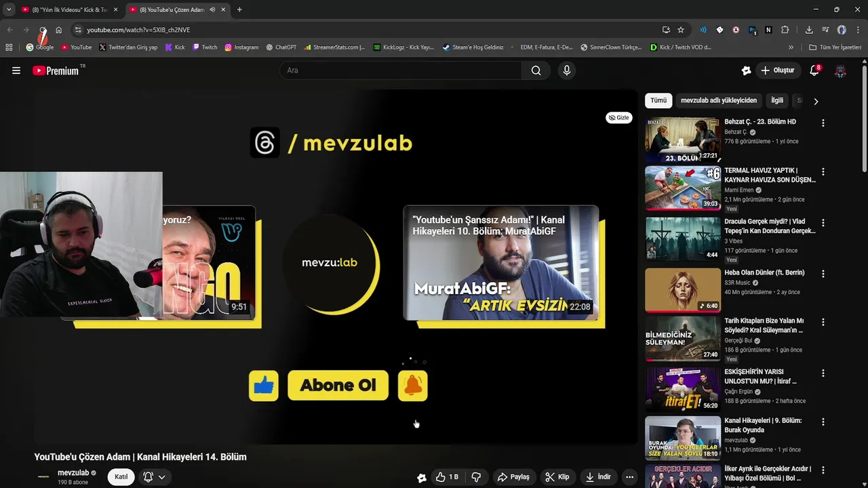Image resolution: width=868 pixels, height=488 pixels.
Task: Open Tüm Yer İşaretleri folder
Action: (x=835, y=47)
